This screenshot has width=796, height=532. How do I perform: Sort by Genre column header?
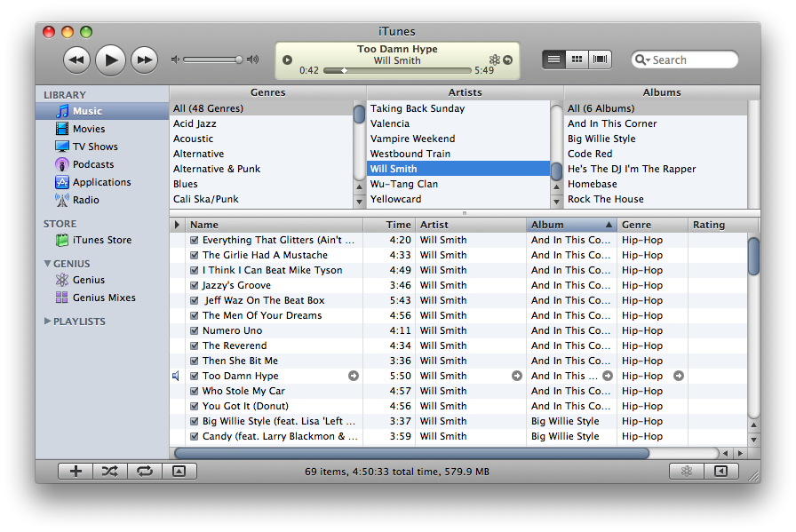pyautogui.click(x=652, y=225)
